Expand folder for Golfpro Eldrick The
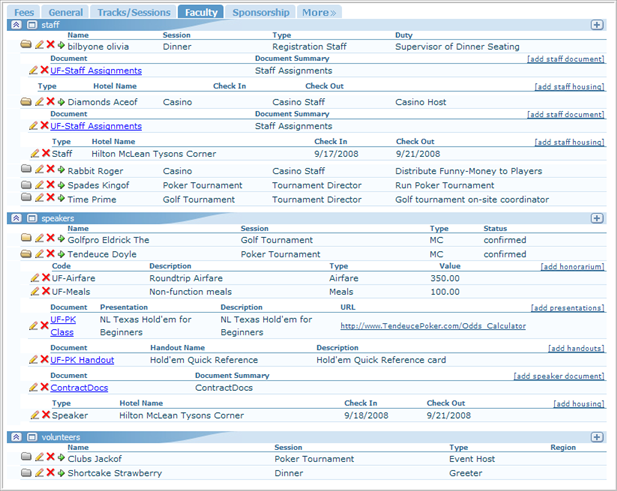This screenshot has height=491, width=617. point(26,238)
